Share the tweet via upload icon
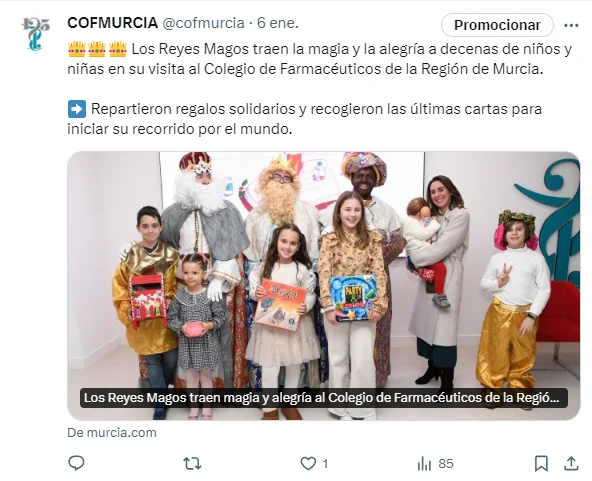The image size is (592, 481). pos(571,463)
